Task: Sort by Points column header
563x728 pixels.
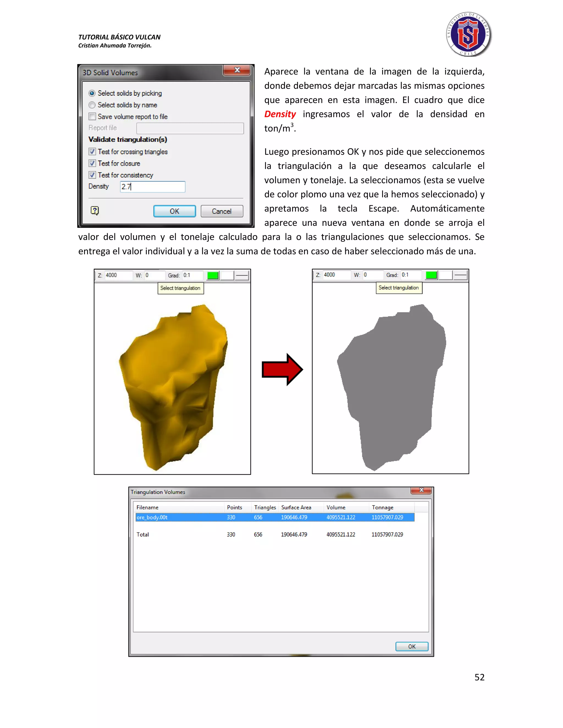Action: point(238,507)
